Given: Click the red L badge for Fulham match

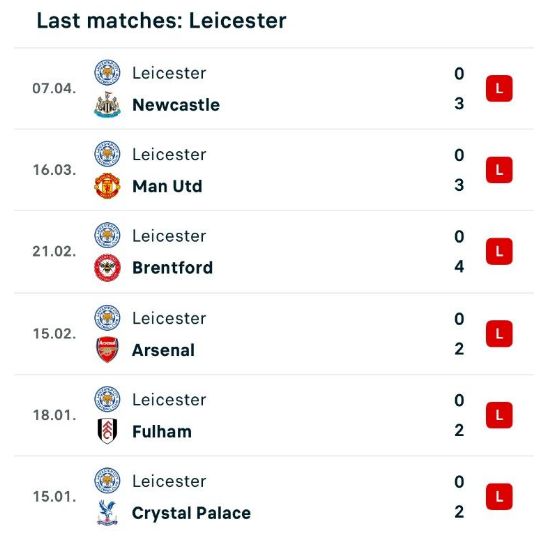Looking at the screenshot, I should coord(499,415).
